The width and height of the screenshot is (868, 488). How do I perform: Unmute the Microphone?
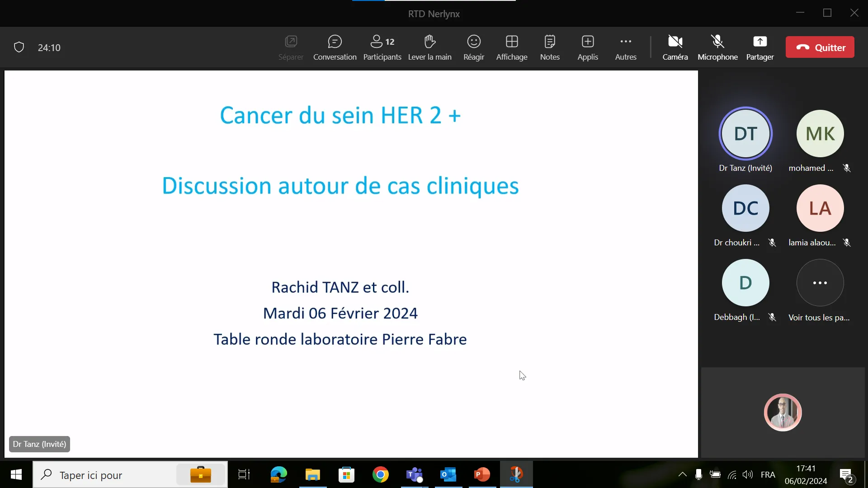tap(718, 47)
